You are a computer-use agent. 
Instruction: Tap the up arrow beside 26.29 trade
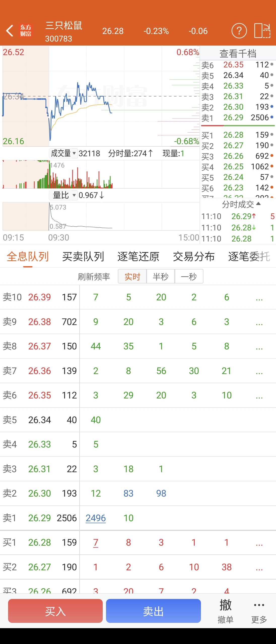click(254, 216)
